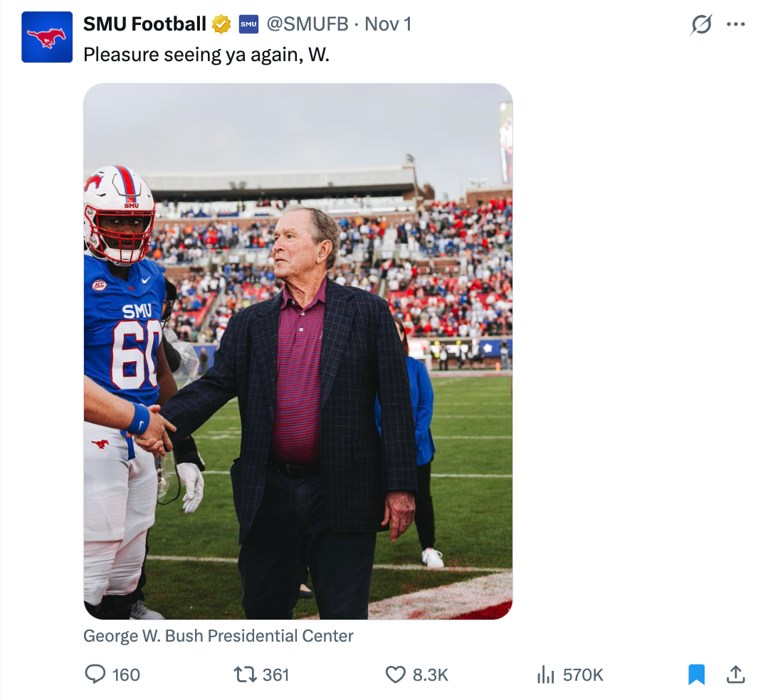Click the Grok icon on the post

(x=701, y=25)
